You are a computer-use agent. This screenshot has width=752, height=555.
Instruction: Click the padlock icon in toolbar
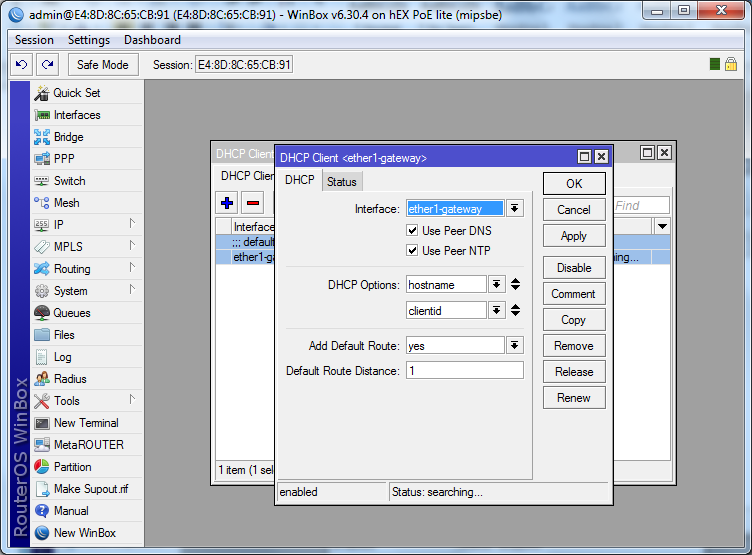click(x=731, y=64)
